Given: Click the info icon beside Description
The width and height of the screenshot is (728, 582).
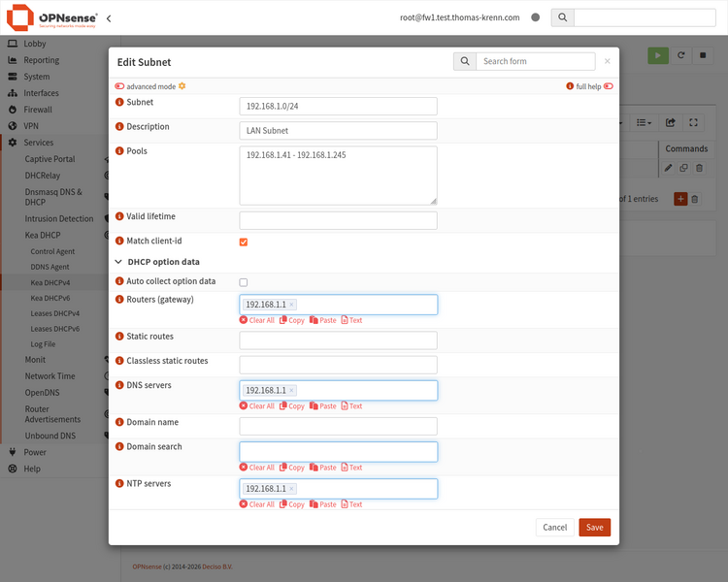Looking at the screenshot, I should 119,127.
